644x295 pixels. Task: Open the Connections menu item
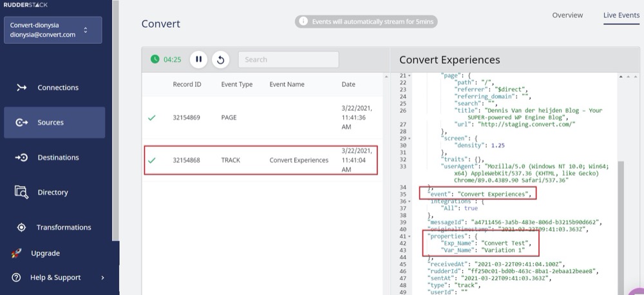tap(57, 88)
